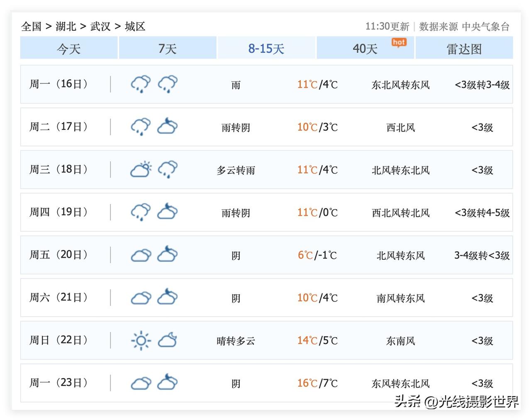Click the sunny icon for 周日 22日
Screen dimensions: 531x420
(141, 341)
